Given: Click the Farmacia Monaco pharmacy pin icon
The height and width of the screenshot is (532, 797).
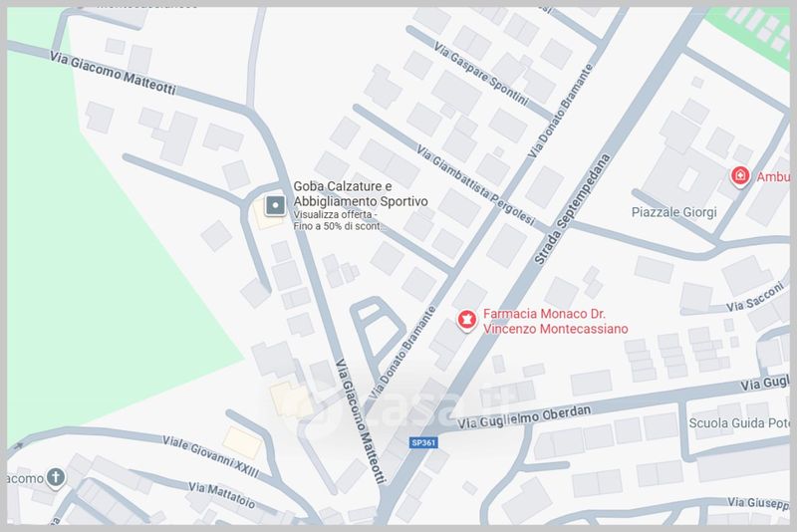Looking at the screenshot, I should (x=466, y=320).
